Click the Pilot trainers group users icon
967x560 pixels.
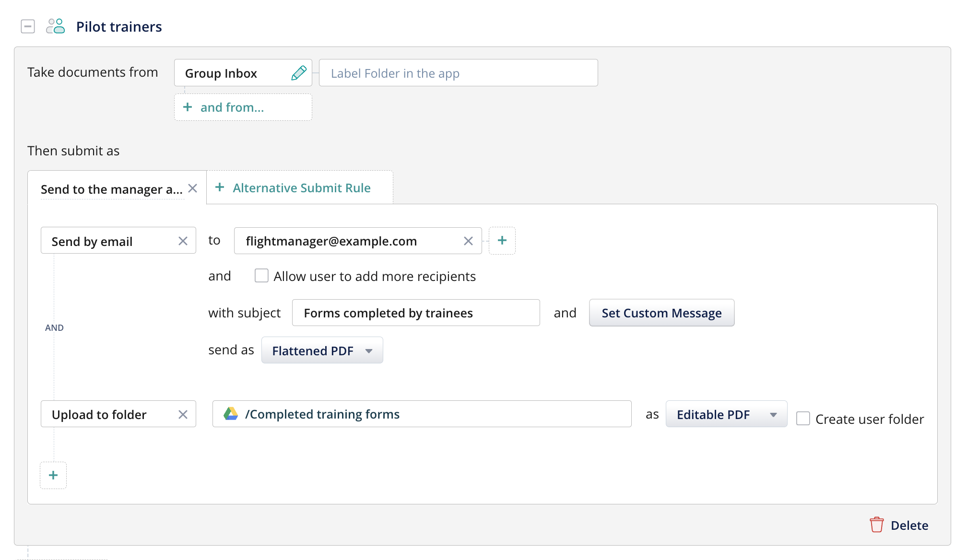point(56,26)
